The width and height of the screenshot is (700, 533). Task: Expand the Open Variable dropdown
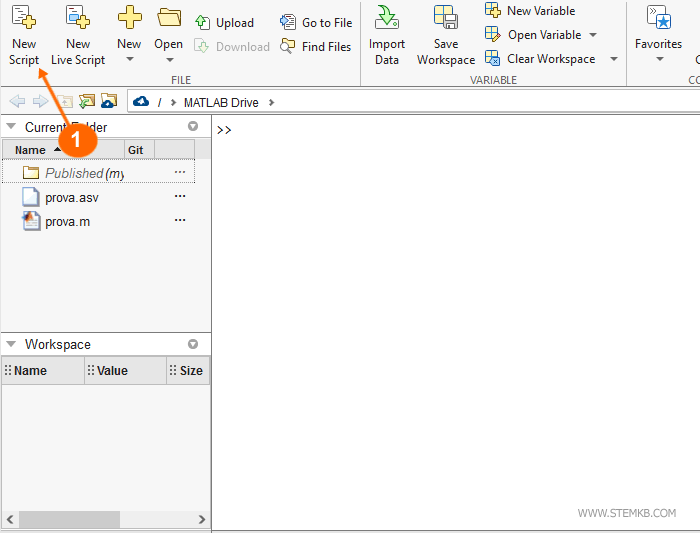tap(593, 35)
